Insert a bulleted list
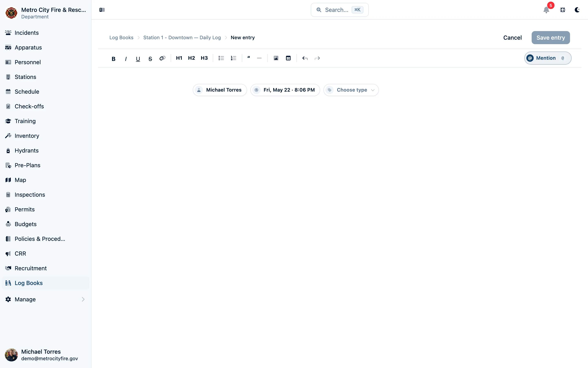The height and width of the screenshot is (368, 588). pyautogui.click(x=221, y=58)
